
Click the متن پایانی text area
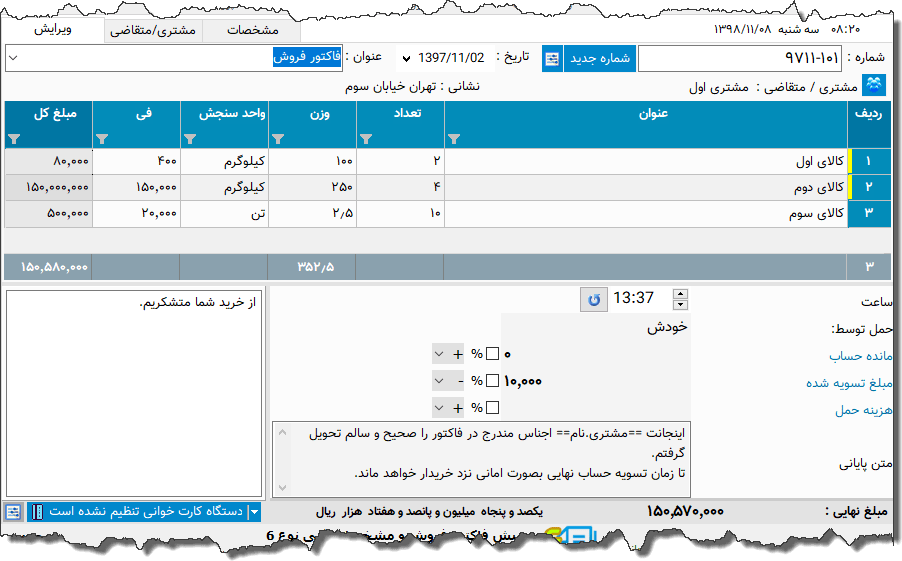481,459
